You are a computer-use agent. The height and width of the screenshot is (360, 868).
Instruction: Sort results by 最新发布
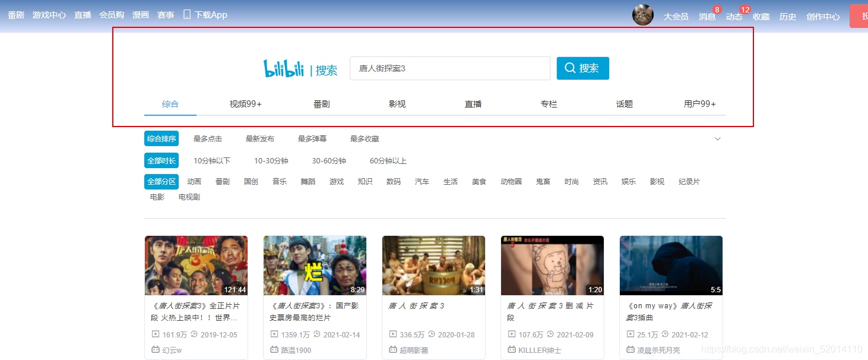(260, 138)
